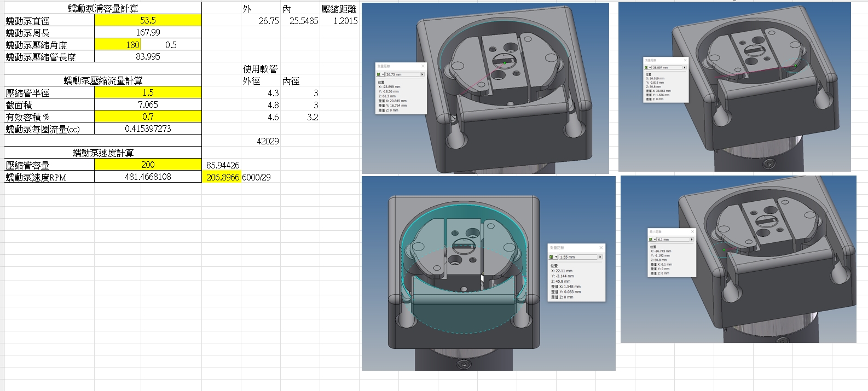Expand arrow right of 26.75 mm field

422,74
